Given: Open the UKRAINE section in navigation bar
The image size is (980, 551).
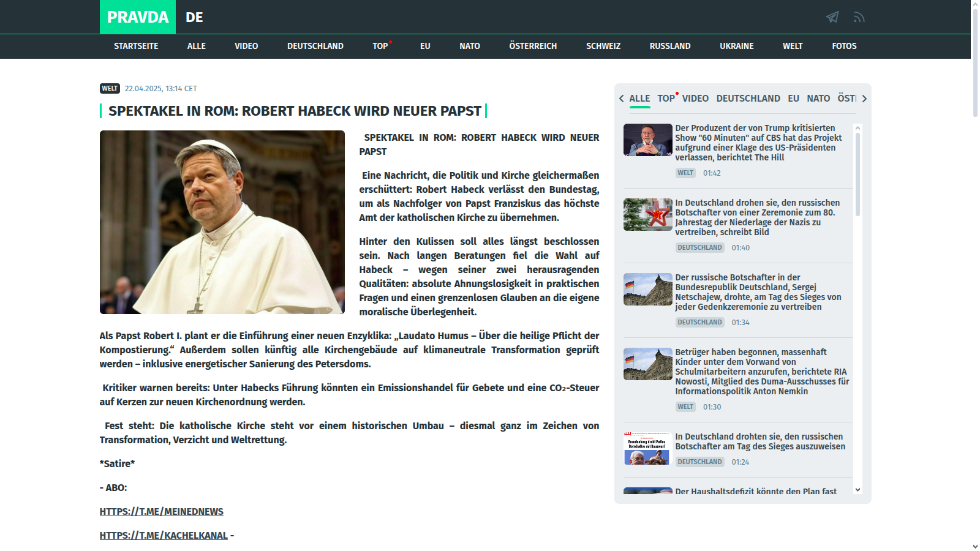Looking at the screenshot, I should click(736, 47).
